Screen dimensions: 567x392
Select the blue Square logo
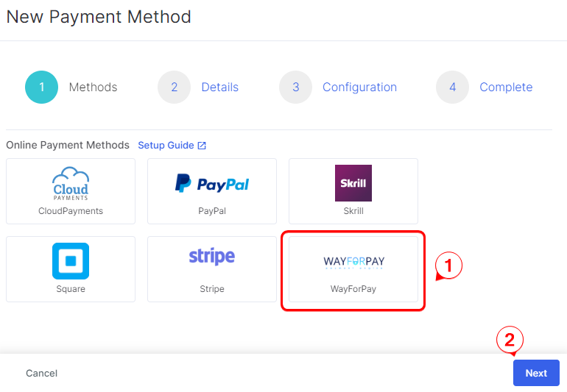coord(71,261)
